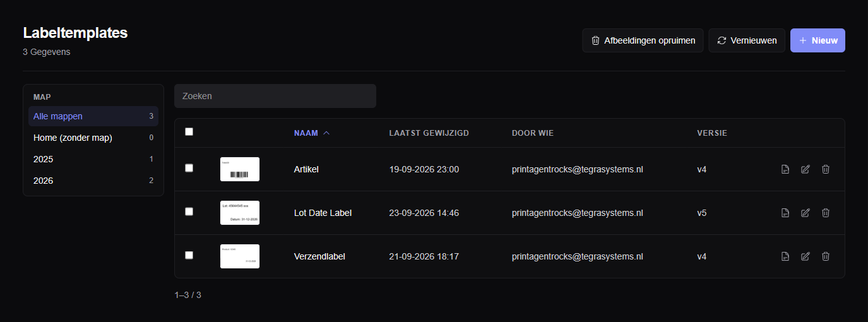868x322 pixels.
Task: Click date 19-09-2026 23:00
Action: [x=424, y=169]
